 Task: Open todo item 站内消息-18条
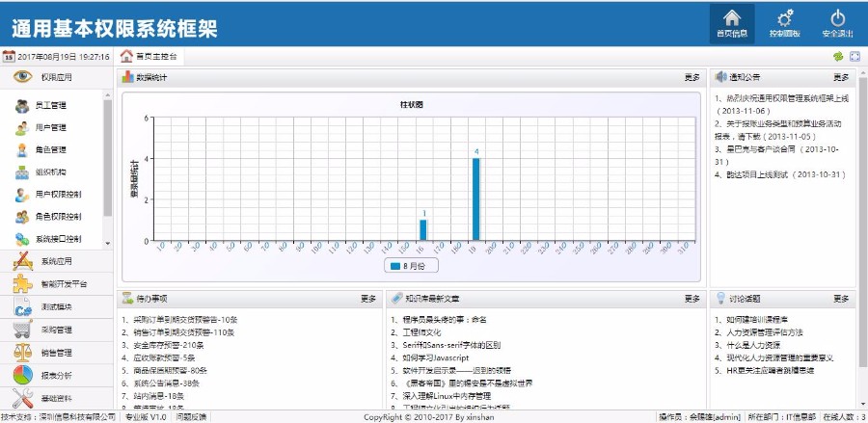tap(152, 396)
